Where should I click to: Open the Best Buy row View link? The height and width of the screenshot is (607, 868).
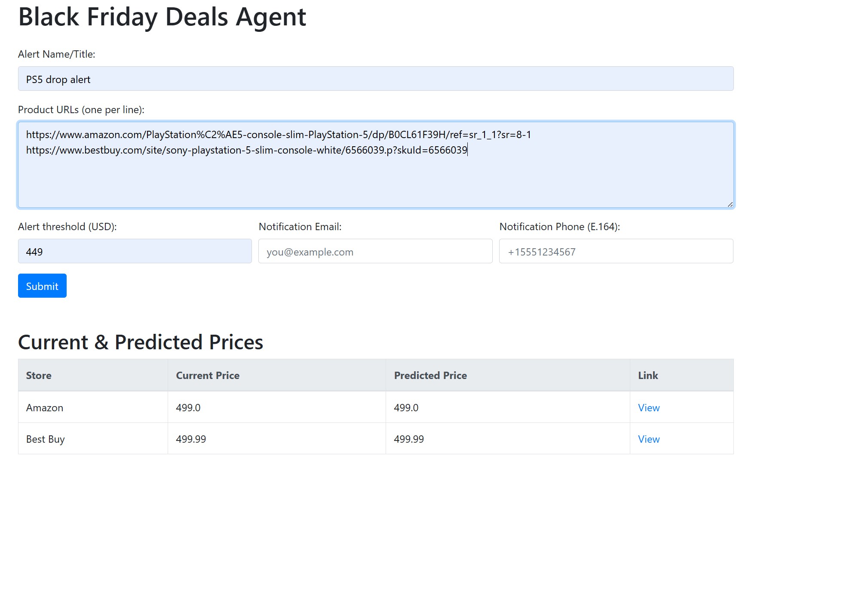click(x=649, y=439)
